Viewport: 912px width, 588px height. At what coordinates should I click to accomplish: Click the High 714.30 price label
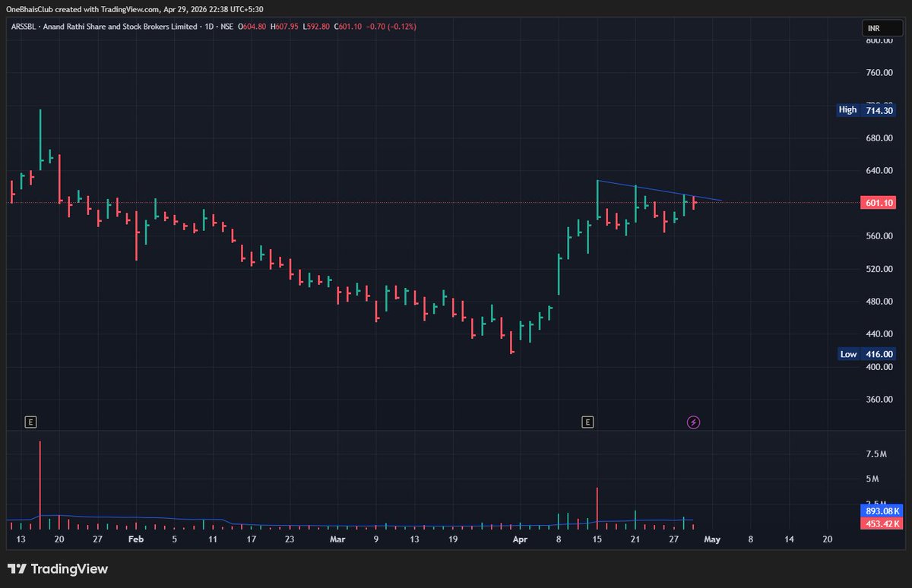pos(866,110)
